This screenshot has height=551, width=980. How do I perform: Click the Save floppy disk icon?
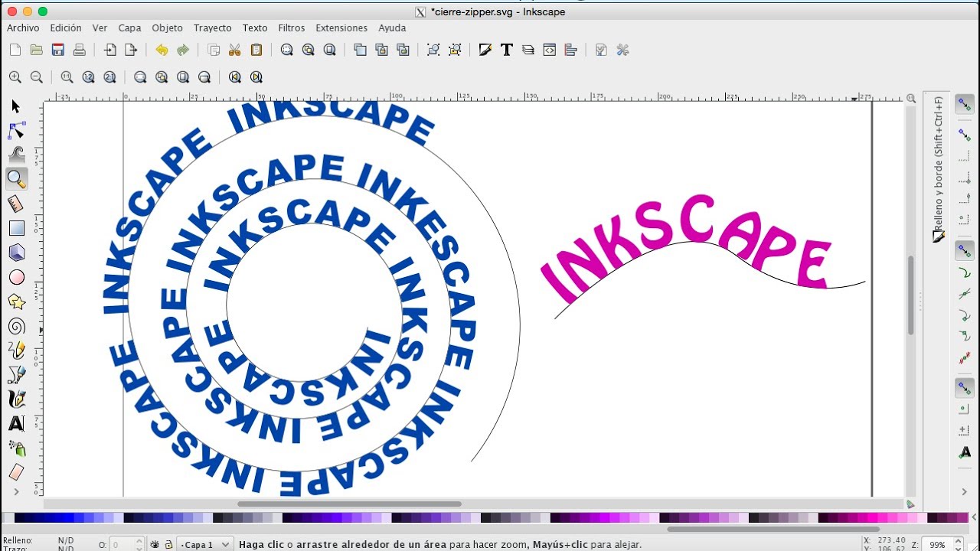pyautogui.click(x=57, y=50)
